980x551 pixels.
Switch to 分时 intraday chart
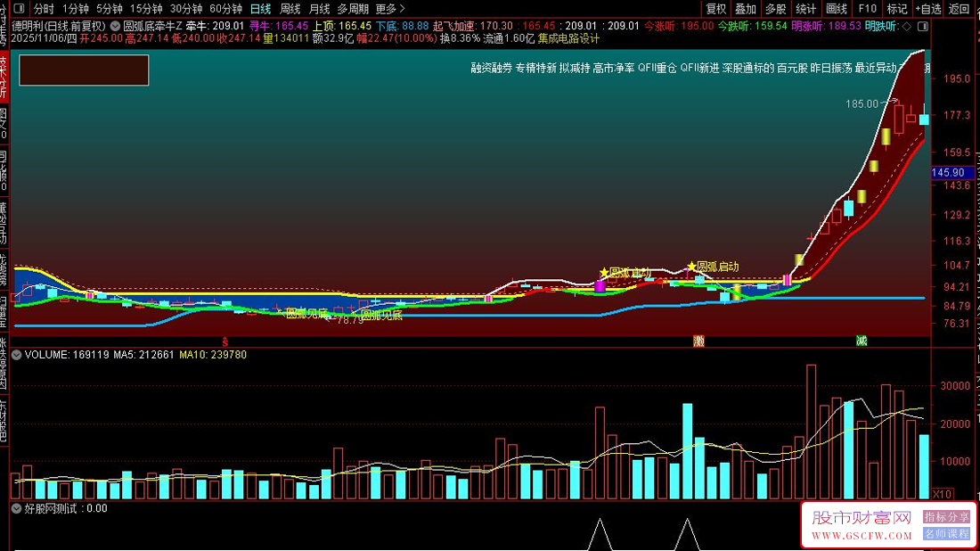(43, 9)
